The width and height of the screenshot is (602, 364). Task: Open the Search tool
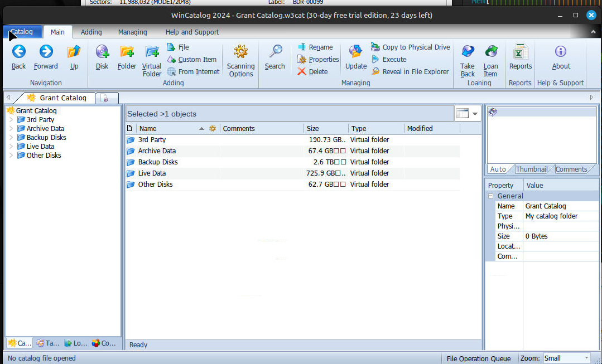pyautogui.click(x=275, y=57)
